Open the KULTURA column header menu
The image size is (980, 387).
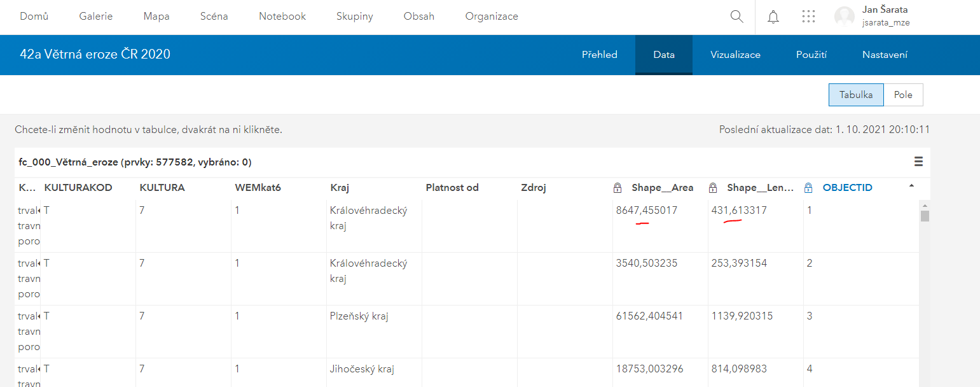(162, 188)
